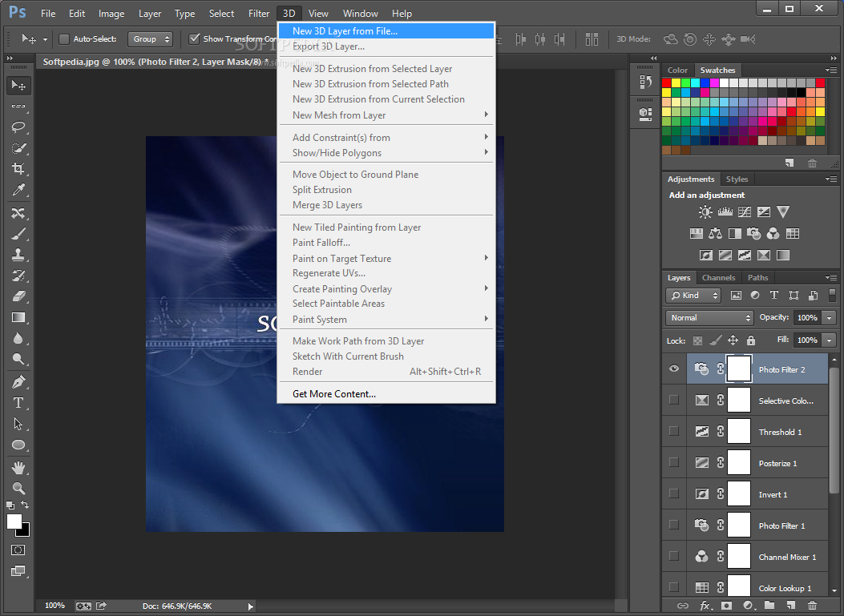
Task: Add a Channel Mixer adjustment
Action: click(x=773, y=233)
